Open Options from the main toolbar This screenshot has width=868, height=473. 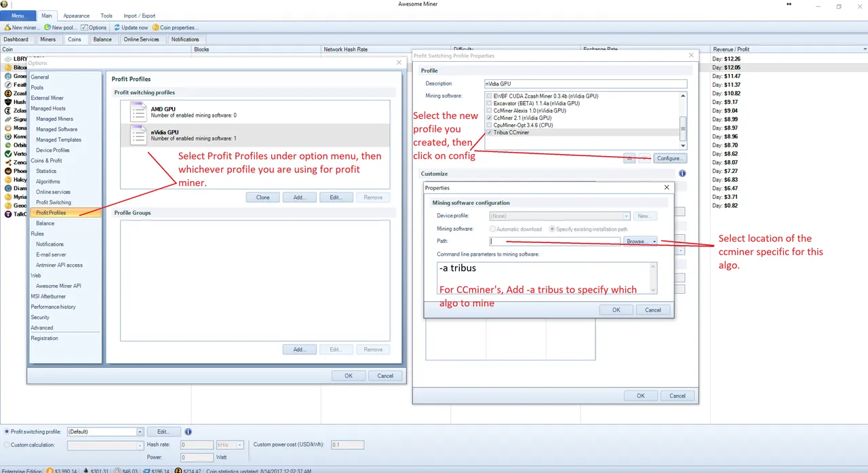click(94, 28)
